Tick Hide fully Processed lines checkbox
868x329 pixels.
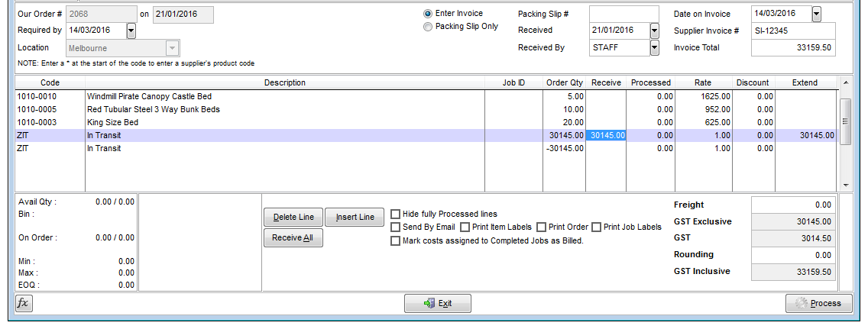pyautogui.click(x=395, y=214)
